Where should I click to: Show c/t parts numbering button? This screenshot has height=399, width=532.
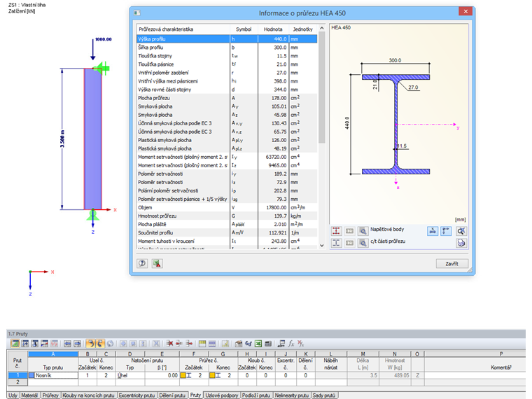coord(349,243)
